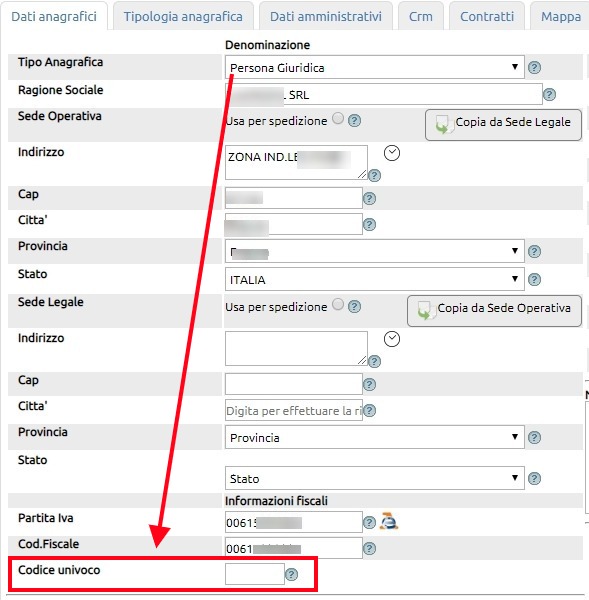The width and height of the screenshot is (589, 600).
Task: Click the verification icon next to Partita Iva
Action: pos(388,521)
